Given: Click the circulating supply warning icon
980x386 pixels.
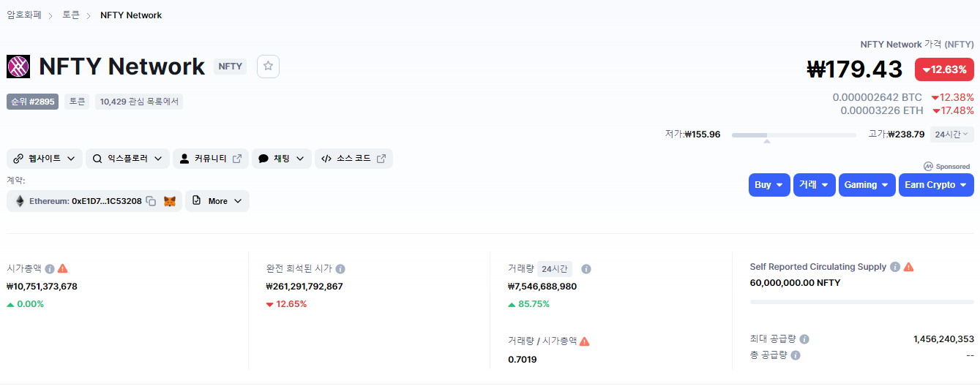Looking at the screenshot, I should [x=908, y=267].
